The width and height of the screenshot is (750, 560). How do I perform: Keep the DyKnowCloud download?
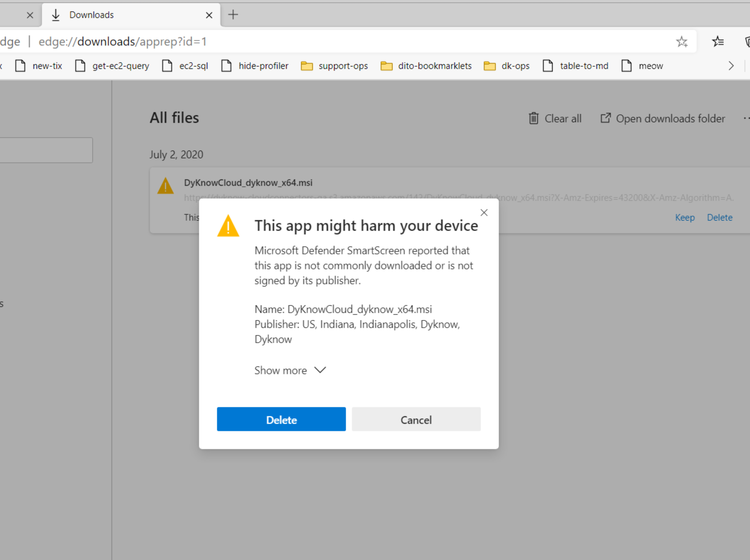pyautogui.click(x=684, y=217)
